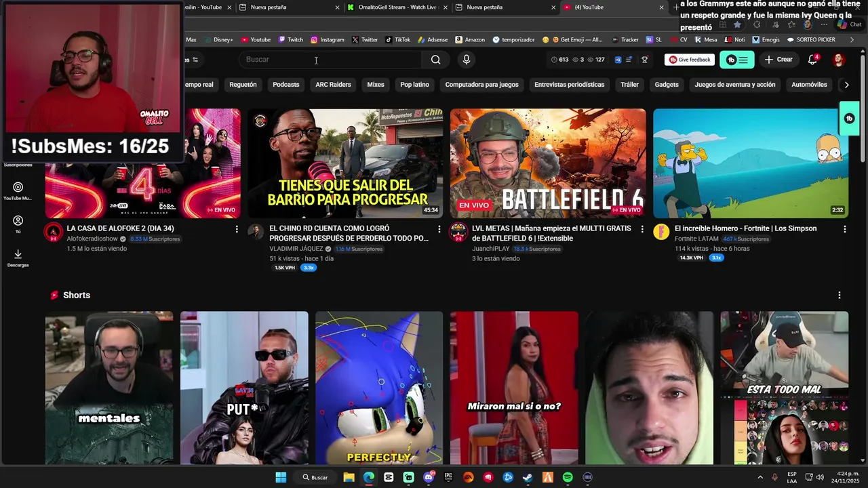The height and width of the screenshot is (488, 868).
Task: Click the Fortnite LATAM channel avatar
Action: [661, 232]
